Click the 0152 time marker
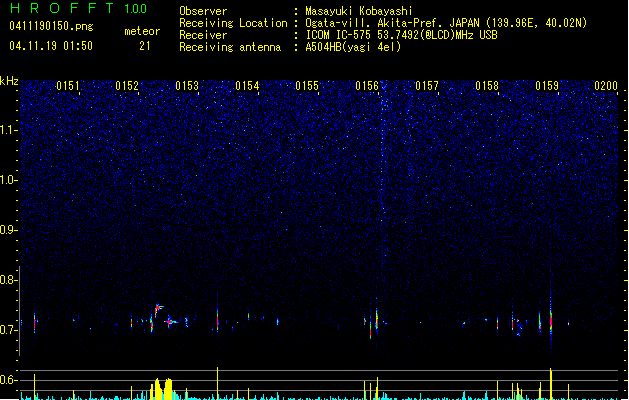 click(127, 86)
